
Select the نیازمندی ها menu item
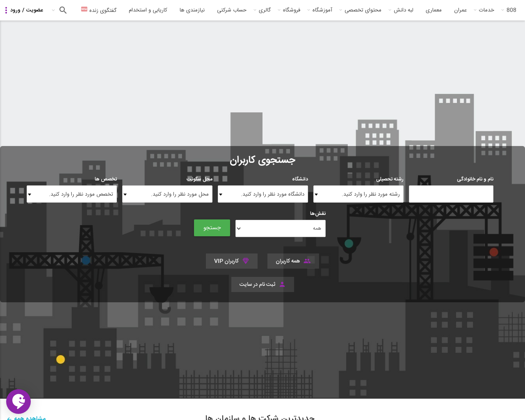point(192,10)
